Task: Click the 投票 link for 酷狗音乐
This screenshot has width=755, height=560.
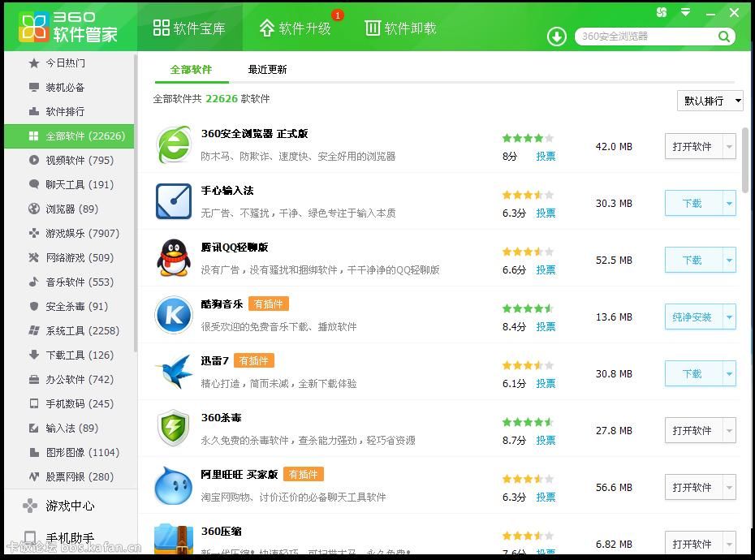Action: point(546,325)
